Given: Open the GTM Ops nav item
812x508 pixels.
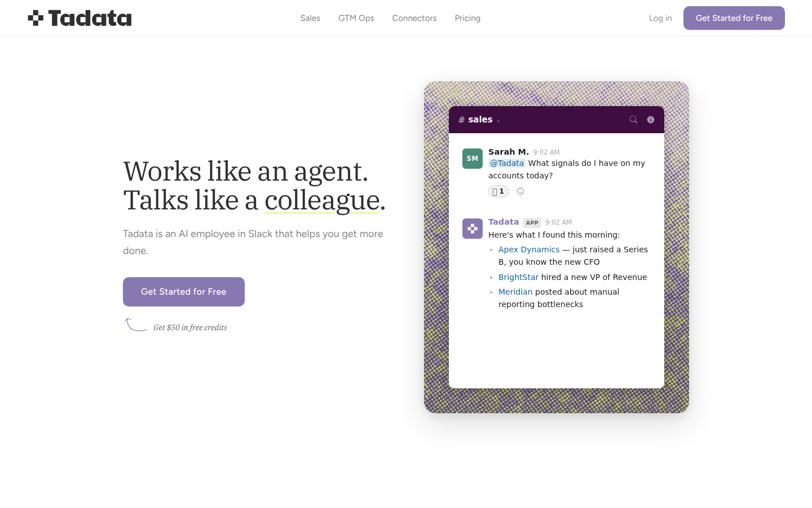Looking at the screenshot, I should tap(356, 18).
